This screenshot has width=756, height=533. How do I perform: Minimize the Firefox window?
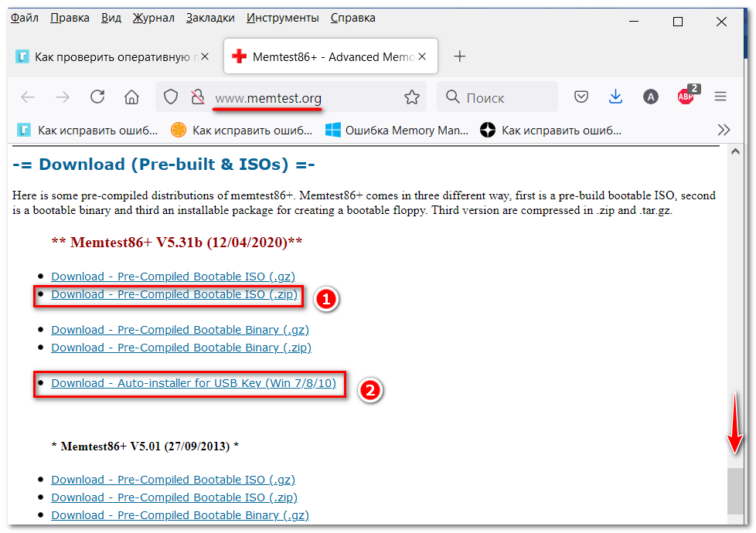click(x=634, y=22)
